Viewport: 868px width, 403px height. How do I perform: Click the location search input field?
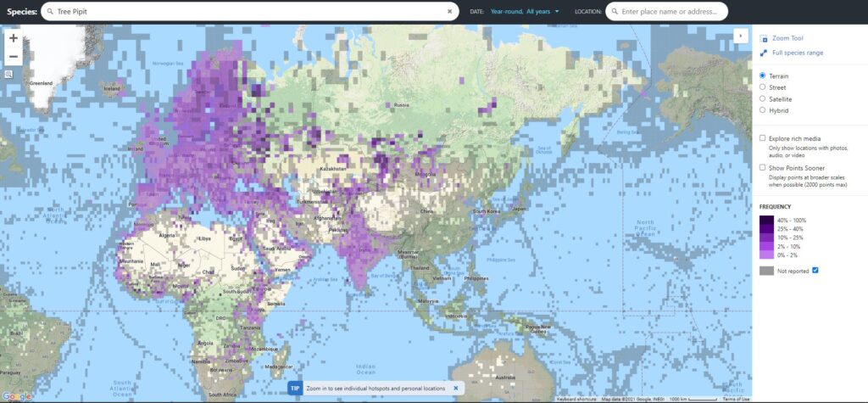pyautogui.click(x=670, y=11)
